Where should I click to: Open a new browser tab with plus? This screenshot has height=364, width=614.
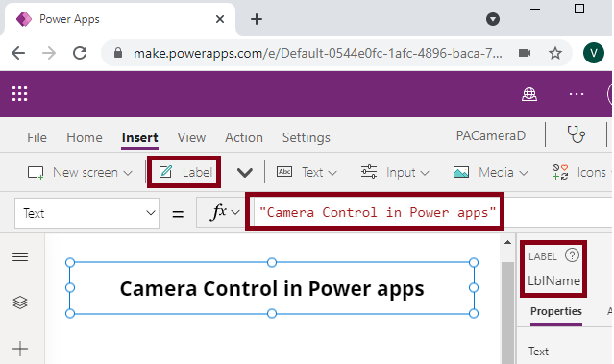(257, 19)
